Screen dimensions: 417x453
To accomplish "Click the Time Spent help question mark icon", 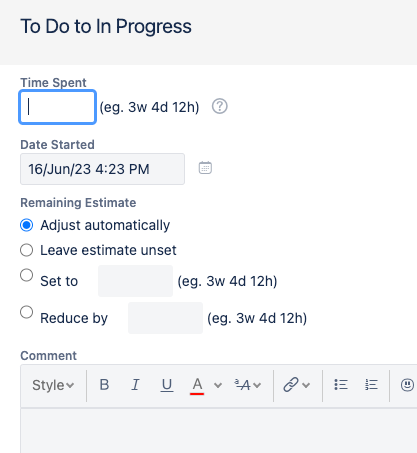I will [220, 106].
